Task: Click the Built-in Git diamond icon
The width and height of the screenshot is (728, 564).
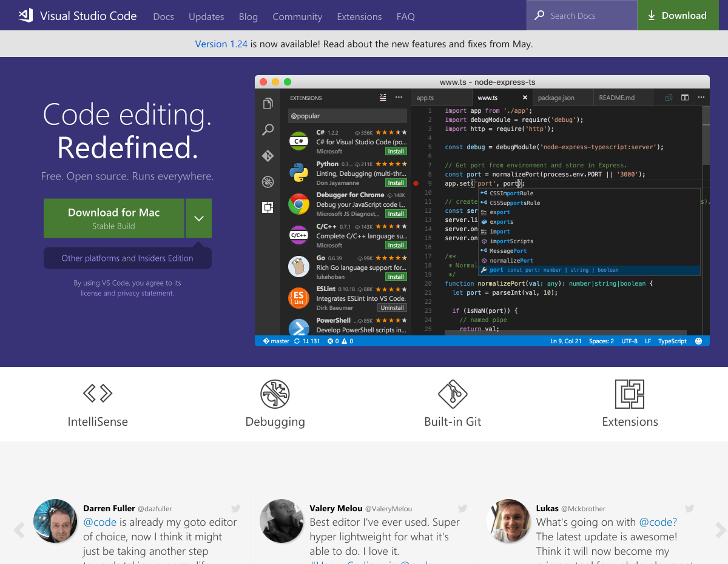Action: [453, 394]
